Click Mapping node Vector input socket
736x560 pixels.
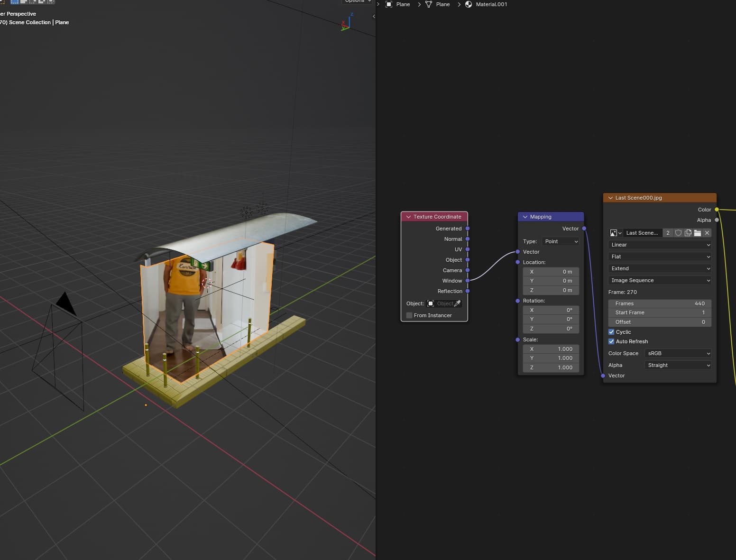point(518,252)
